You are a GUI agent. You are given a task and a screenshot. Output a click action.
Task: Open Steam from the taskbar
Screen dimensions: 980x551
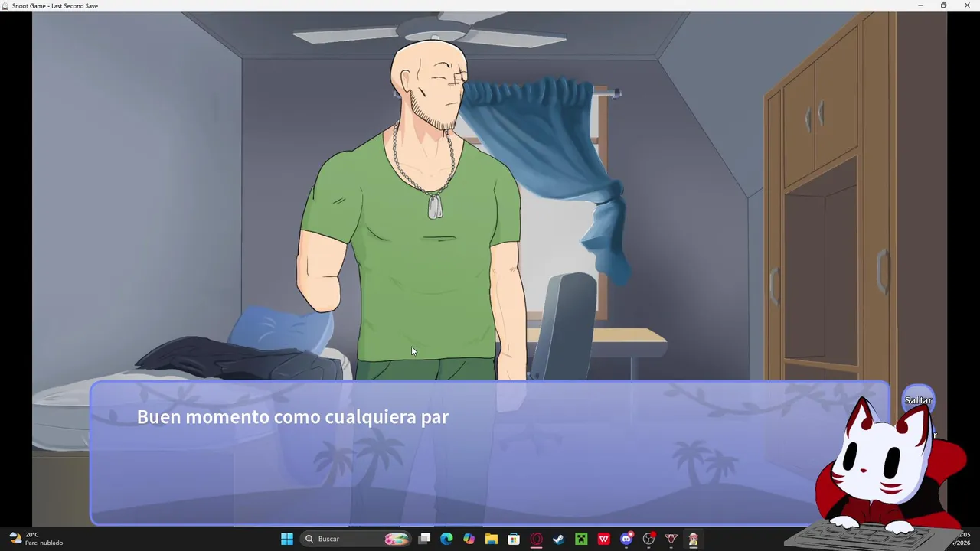[x=558, y=539]
